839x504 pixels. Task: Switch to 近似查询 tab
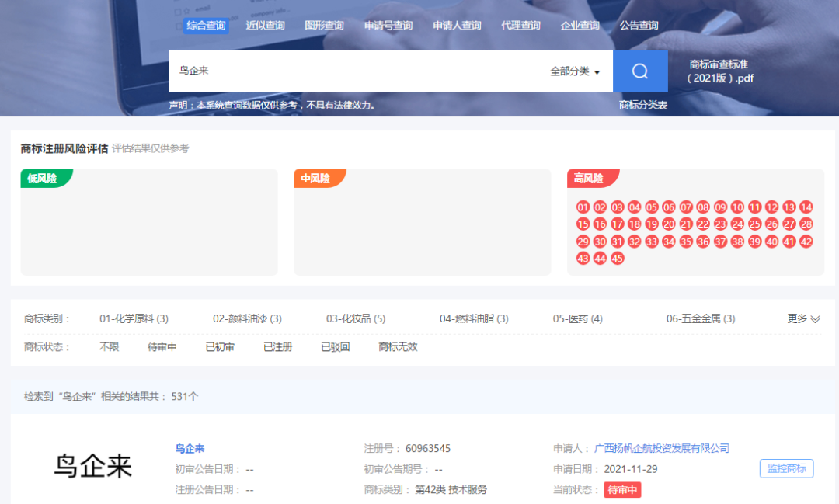(266, 26)
